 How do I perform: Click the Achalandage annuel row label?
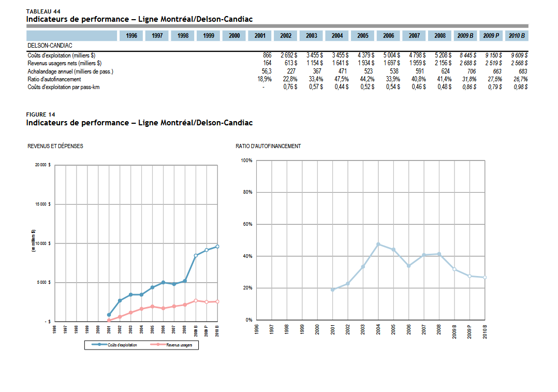coord(70,71)
